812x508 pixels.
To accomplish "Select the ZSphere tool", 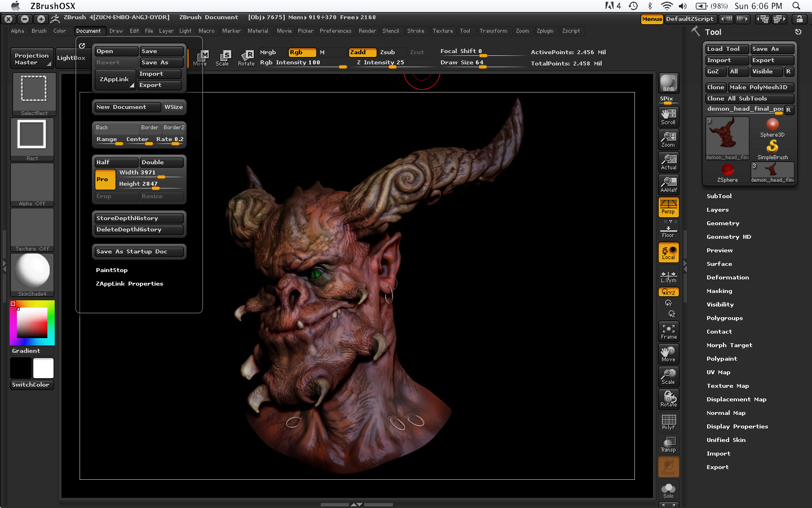I will pyautogui.click(x=727, y=173).
